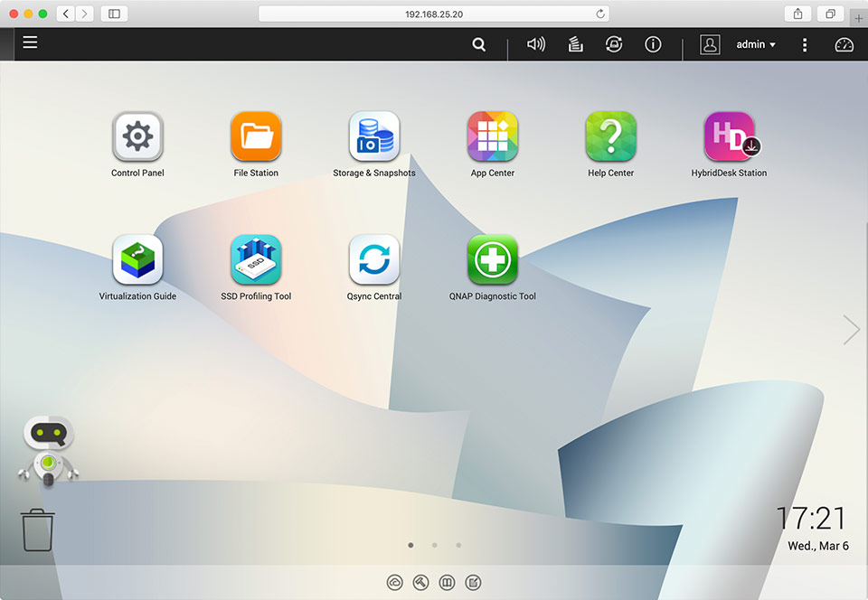
Task: Click the search magnifier icon
Action: click(479, 44)
